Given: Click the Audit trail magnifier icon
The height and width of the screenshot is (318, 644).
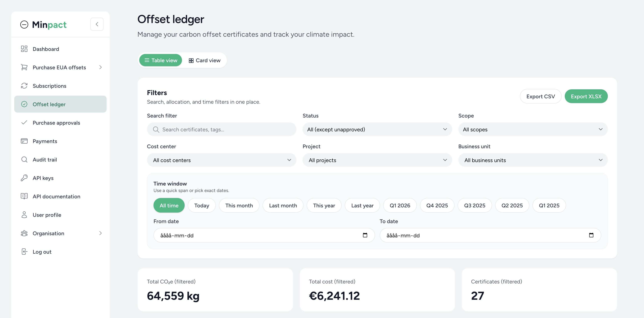Looking at the screenshot, I should [x=24, y=160].
